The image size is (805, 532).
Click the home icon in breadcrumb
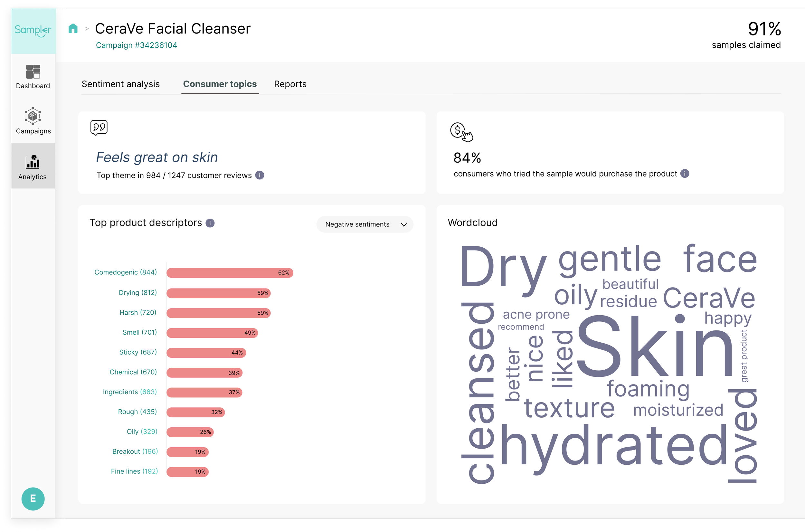pyautogui.click(x=73, y=28)
